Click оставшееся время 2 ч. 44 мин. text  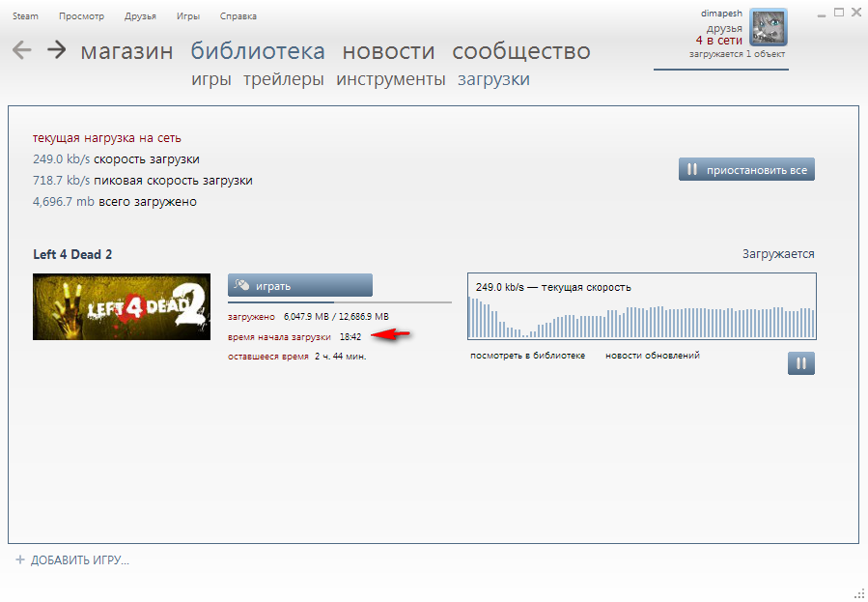(x=297, y=357)
